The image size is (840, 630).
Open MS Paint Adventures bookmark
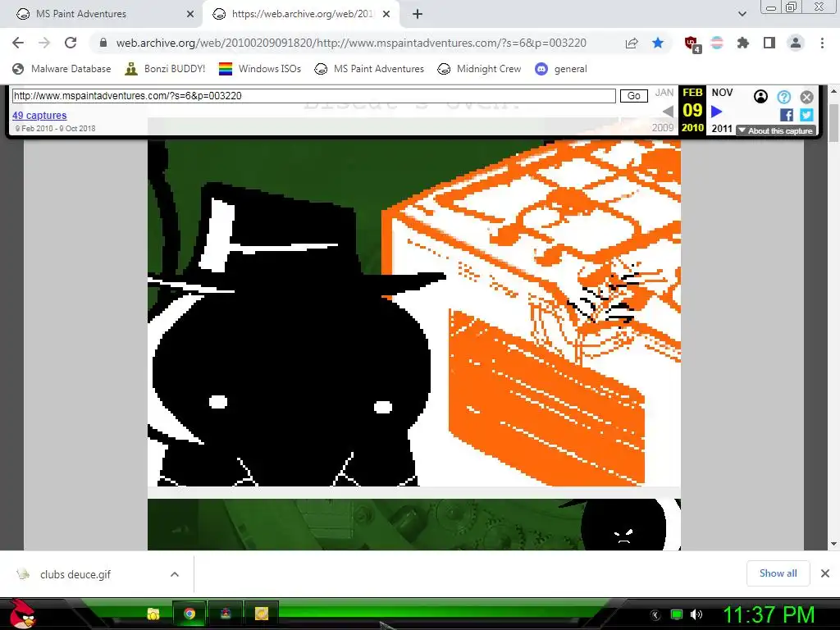pyautogui.click(x=369, y=69)
